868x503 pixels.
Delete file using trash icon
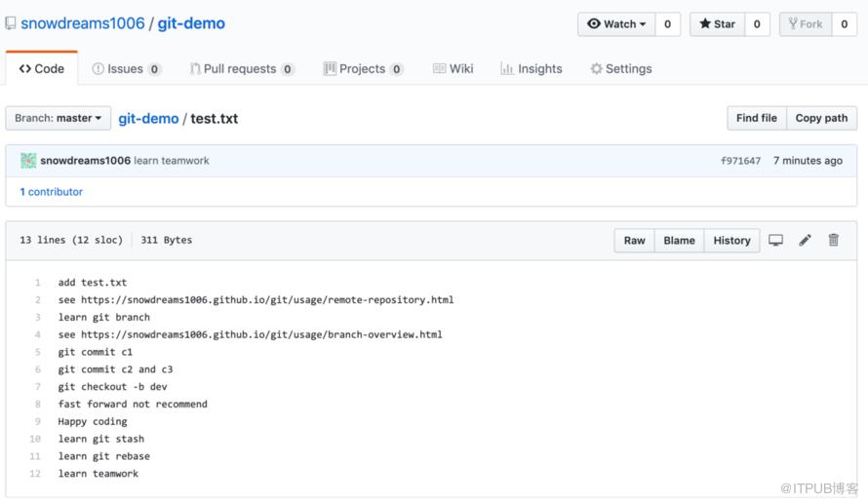834,240
